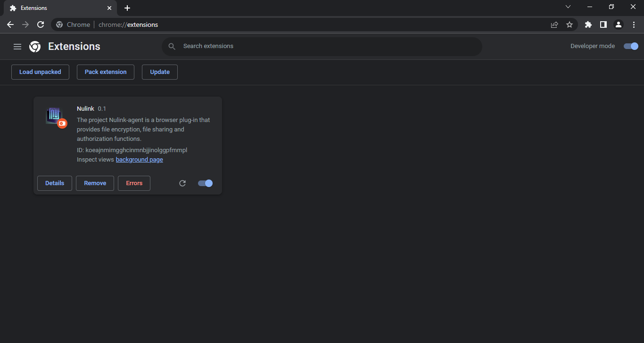
Task: Disable Developer mode toggle
Action: [631, 46]
